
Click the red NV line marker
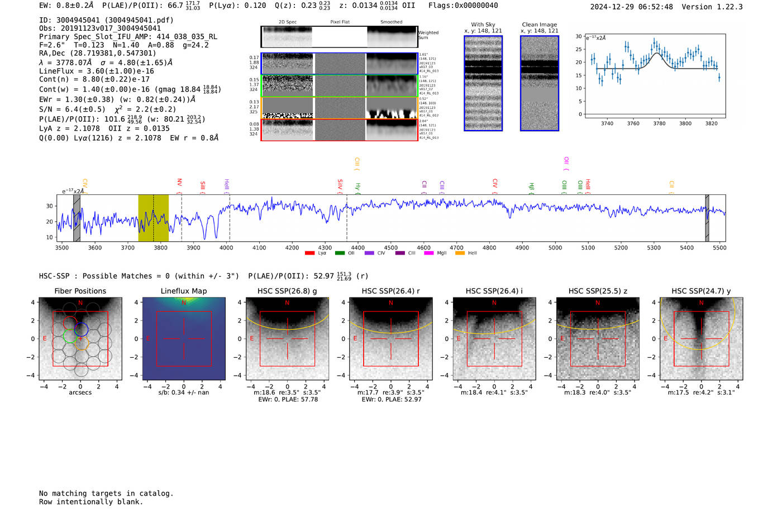coord(179,186)
